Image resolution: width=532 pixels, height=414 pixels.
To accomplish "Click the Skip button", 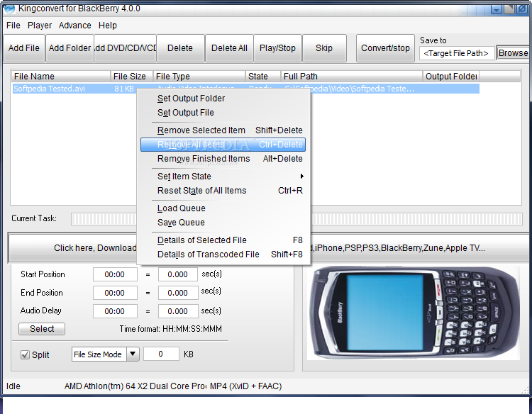I will [x=324, y=48].
